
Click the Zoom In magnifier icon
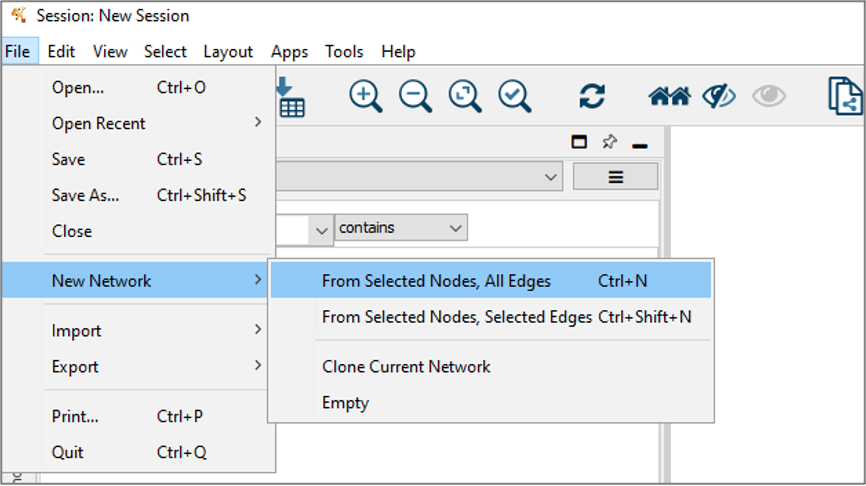coord(365,97)
